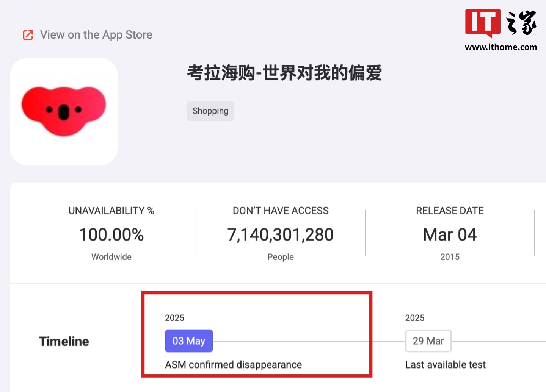Click the IT之家 logo watermark
The width and height of the screenshot is (546, 392).
500,23
